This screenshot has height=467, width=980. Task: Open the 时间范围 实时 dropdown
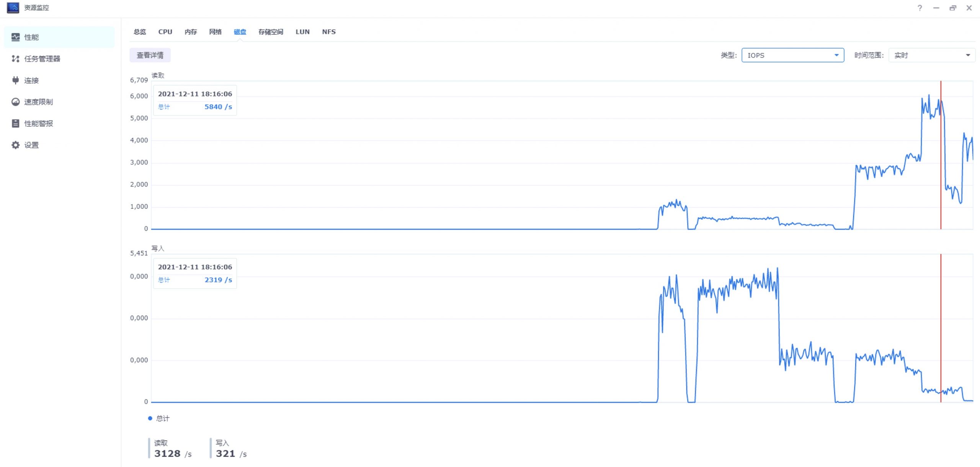pyautogui.click(x=931, y=55)
